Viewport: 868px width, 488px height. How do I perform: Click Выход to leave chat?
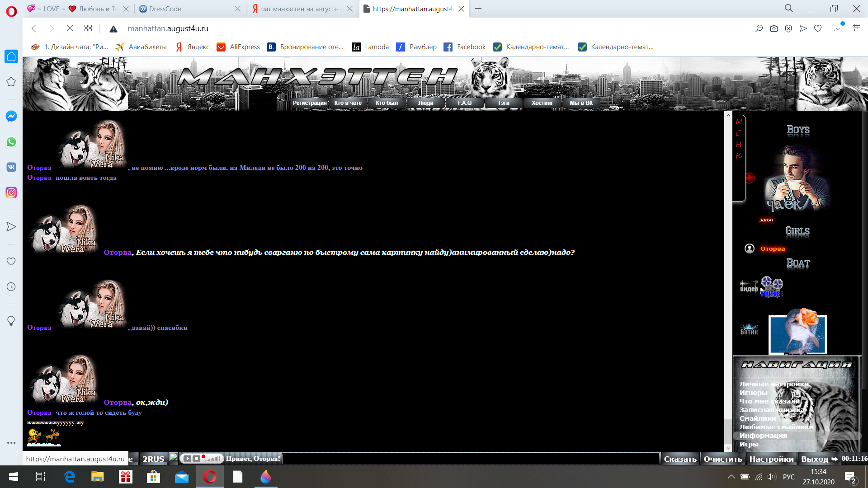click(x=819, y=459)
